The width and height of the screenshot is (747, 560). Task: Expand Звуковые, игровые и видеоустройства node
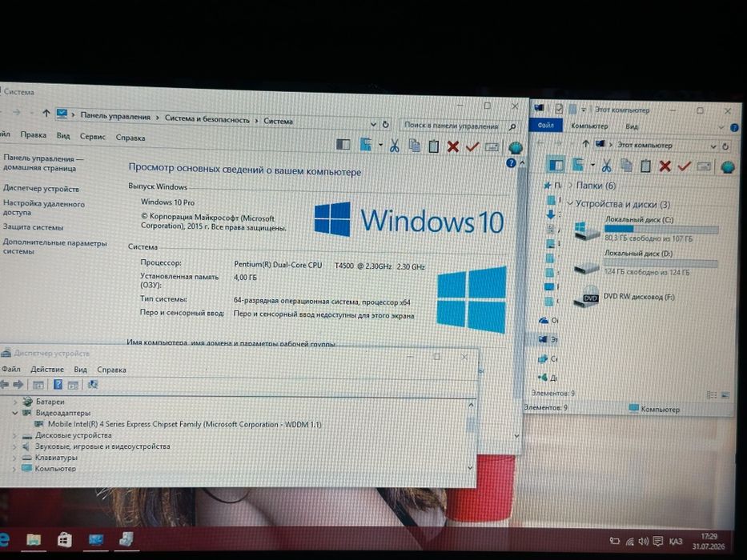14,446
